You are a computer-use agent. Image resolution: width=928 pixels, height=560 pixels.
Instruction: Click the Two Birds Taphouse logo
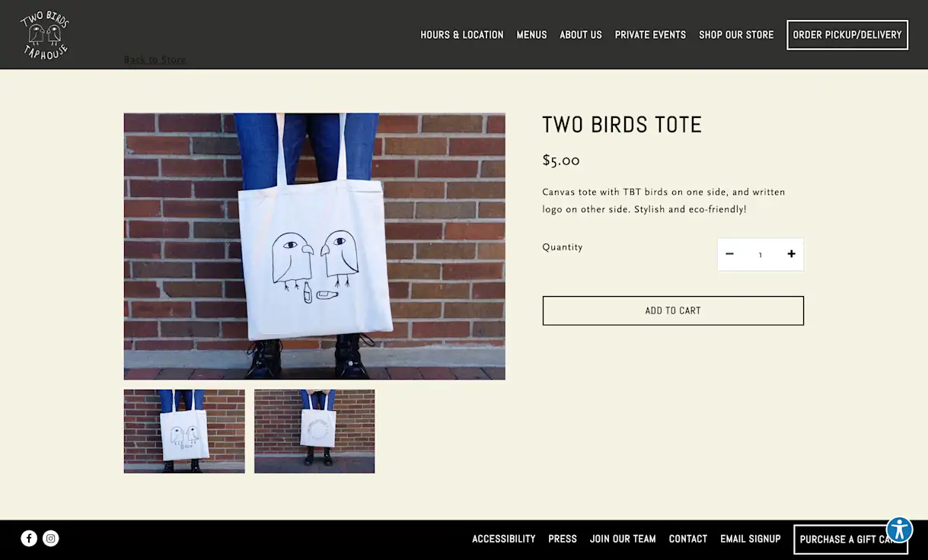pos(45,34)
